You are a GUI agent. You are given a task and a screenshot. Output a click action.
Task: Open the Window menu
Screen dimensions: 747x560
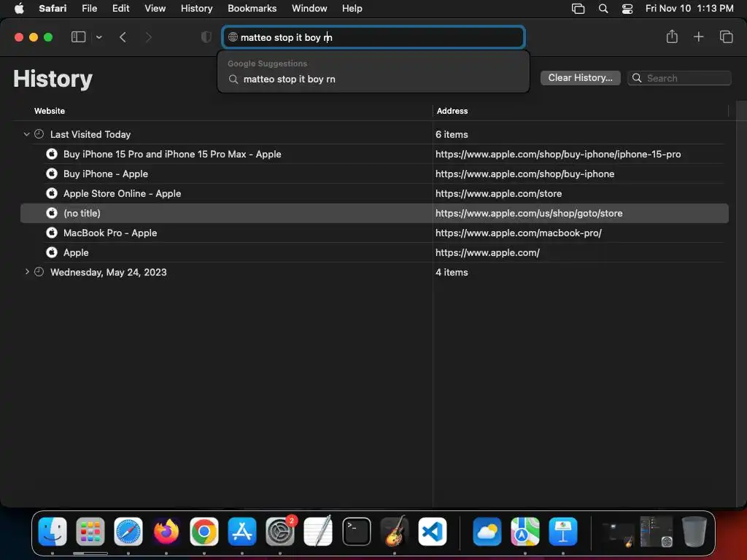(x=309, y=8)
